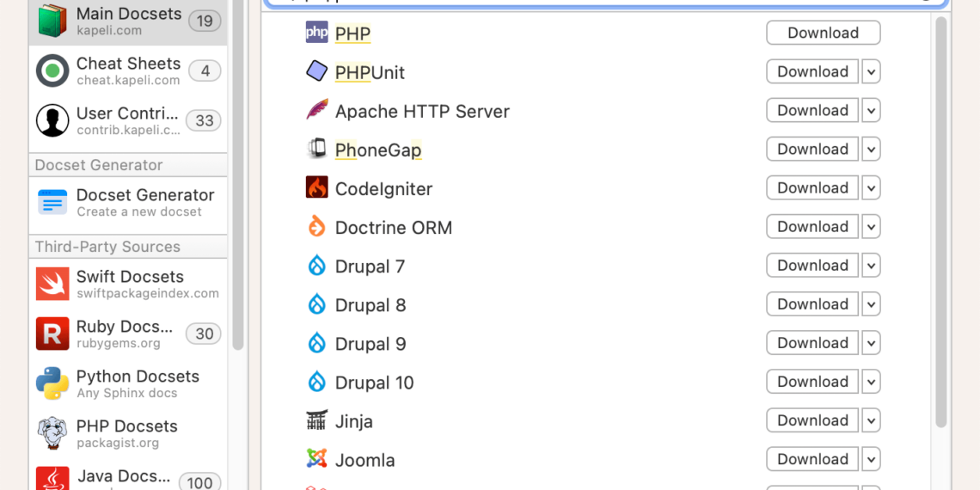Screen dimensions: 980x490
Task: Click the Main Docsets count badge 19
Action: click(x=205, y=21)
